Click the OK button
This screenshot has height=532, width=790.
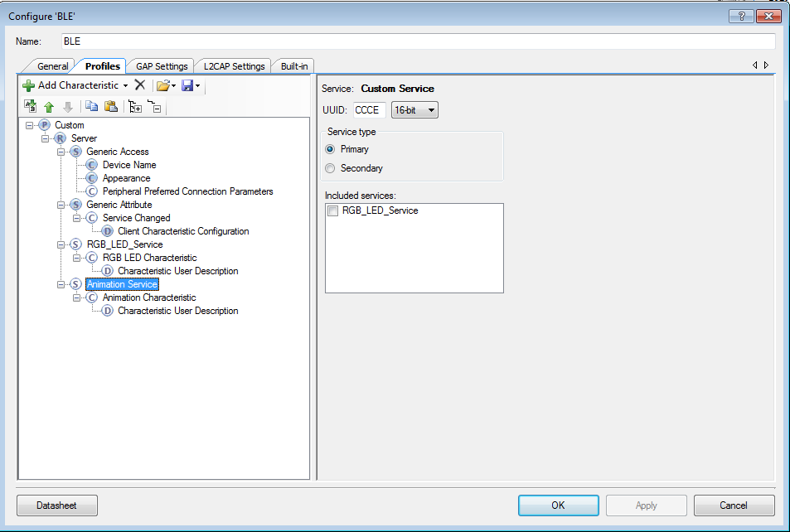pyautogui.click(x=558, y=505)
